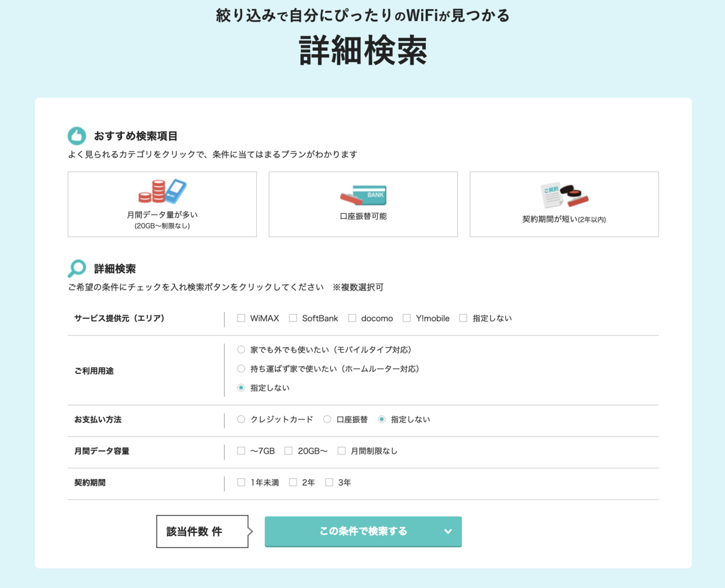Choose クレジットカード payment radio

[x=241, y=419]
